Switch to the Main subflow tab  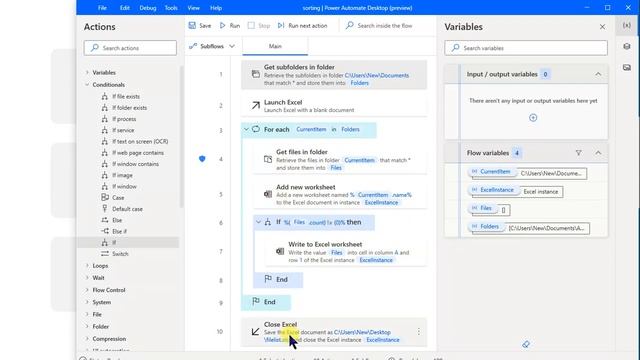coord(275,46)
